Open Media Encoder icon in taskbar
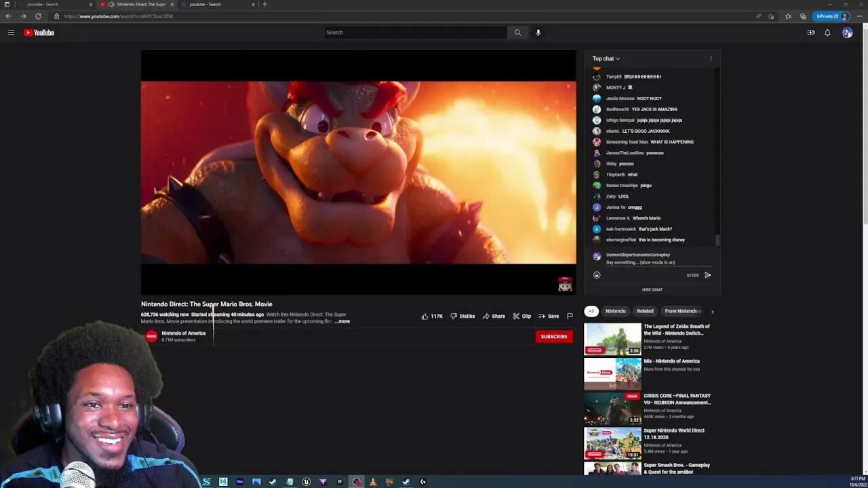The width and height of the screenshot is (868, 488). point(240,482)
